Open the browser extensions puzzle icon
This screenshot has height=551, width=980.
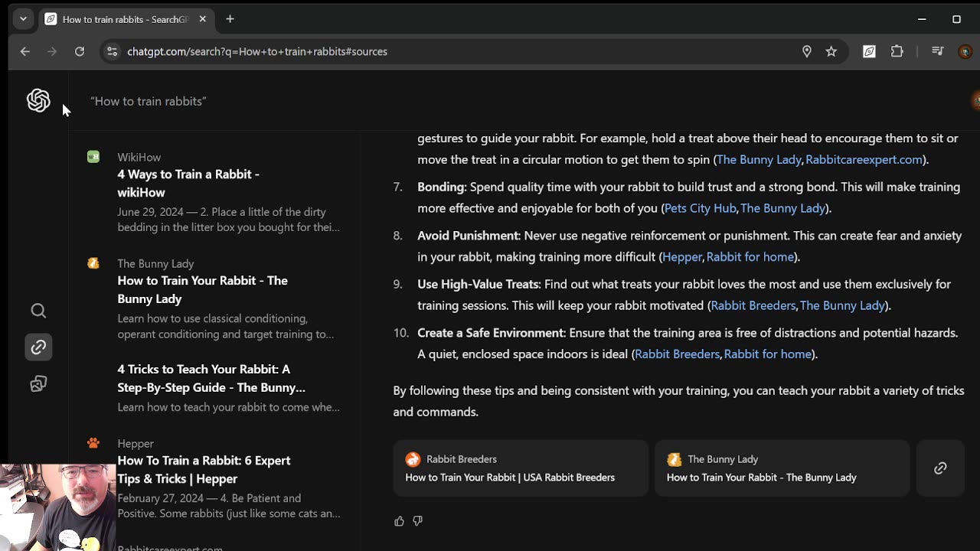click(x=897, y=51)
